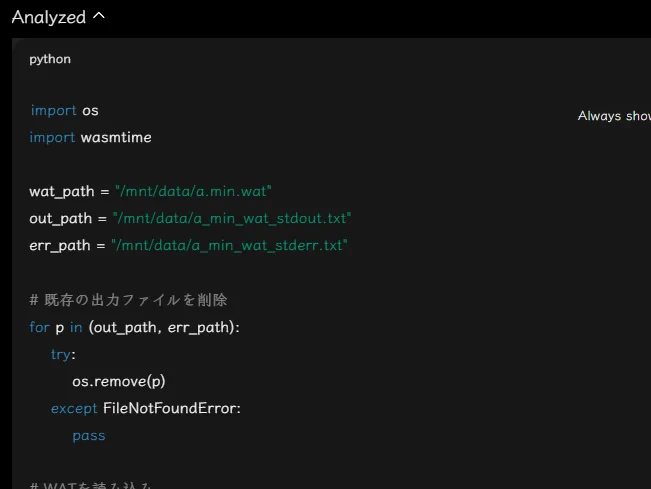Click the FileNotFoundError exception name
Image resolution: width=651 pixels, height=489 pixels.
169,408
